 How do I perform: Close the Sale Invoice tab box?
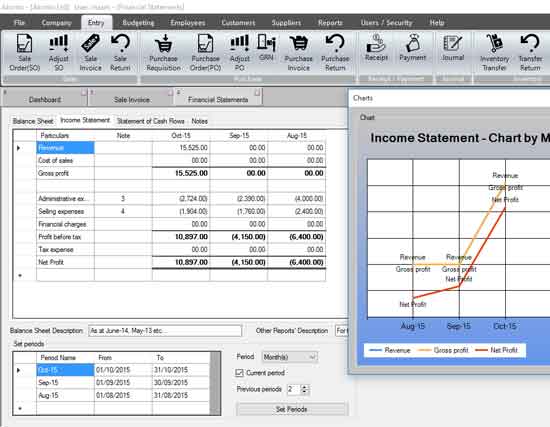click(x=170, y=93)
